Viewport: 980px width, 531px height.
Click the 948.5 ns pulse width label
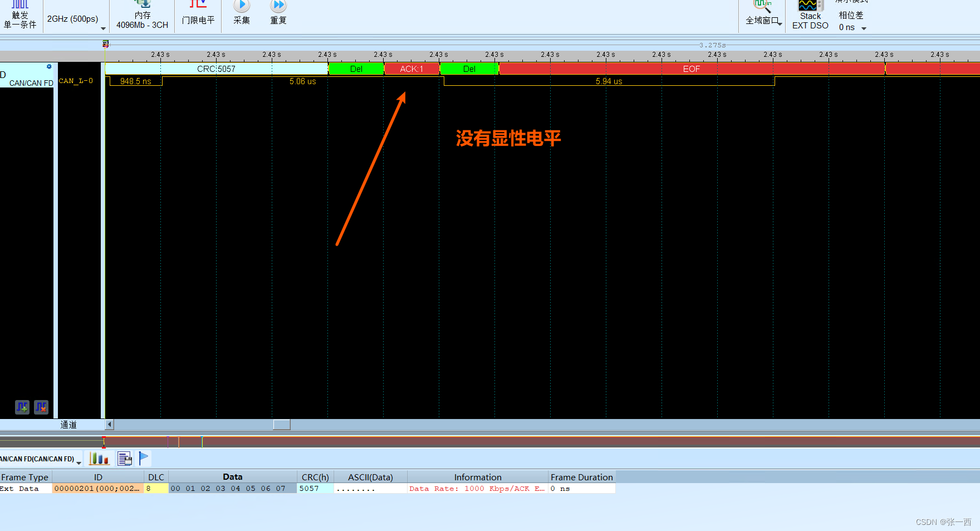[x=136, y=81]
